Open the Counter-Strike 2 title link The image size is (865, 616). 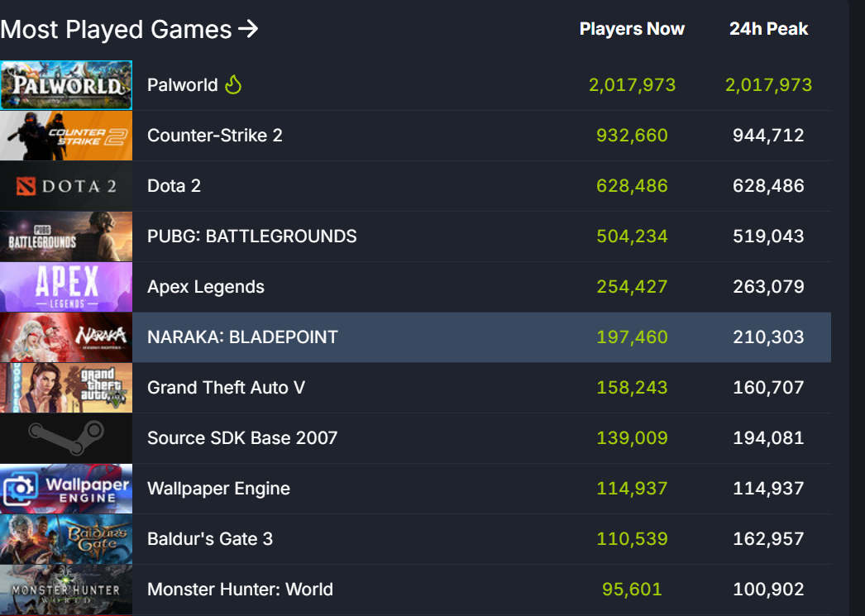(x=215, y=135)
